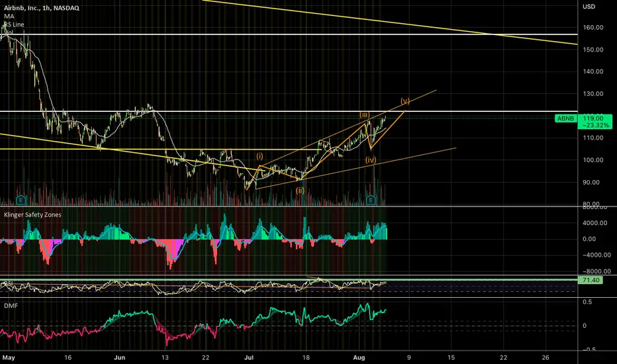617x364 pixels.
Task: Open the USD currency selector
Action: (589, 7)
